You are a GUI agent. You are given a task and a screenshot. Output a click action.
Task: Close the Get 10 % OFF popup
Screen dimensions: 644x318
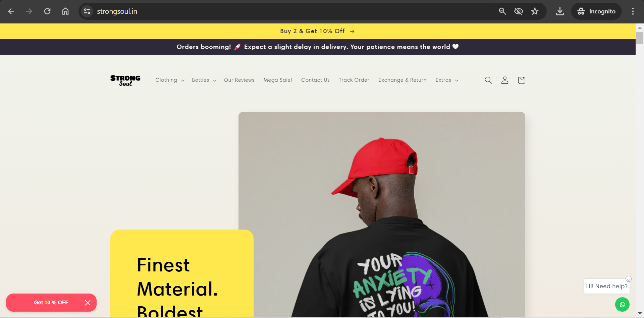click(x=88, y=303)
